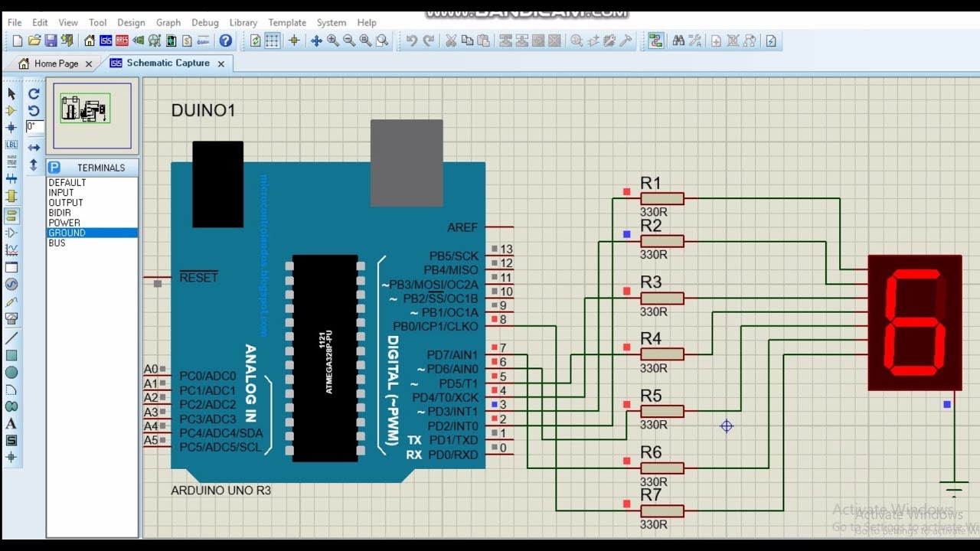Open the Debug menu
980x551 pixels.
pyautogui.click(x=204, y=22)
